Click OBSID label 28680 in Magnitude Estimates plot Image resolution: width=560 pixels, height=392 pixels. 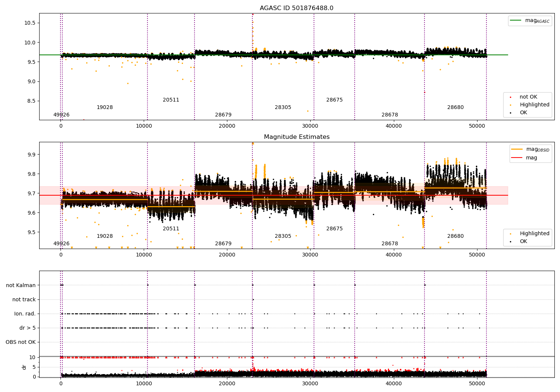tap(455, 236)
